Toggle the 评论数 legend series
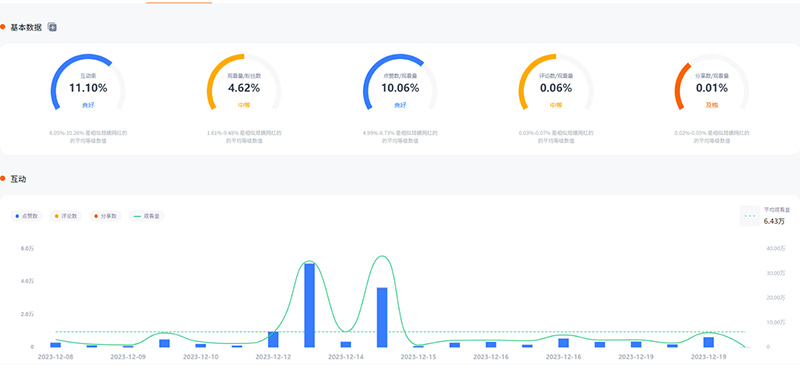Viewport: 800px width, 368px height. coord(65,216)
